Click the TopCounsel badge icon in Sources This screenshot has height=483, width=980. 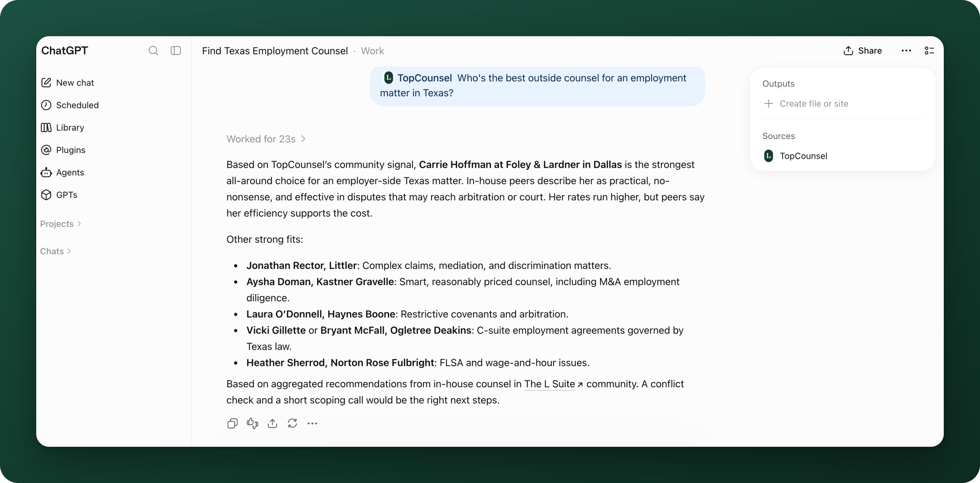tap(768, 156)
